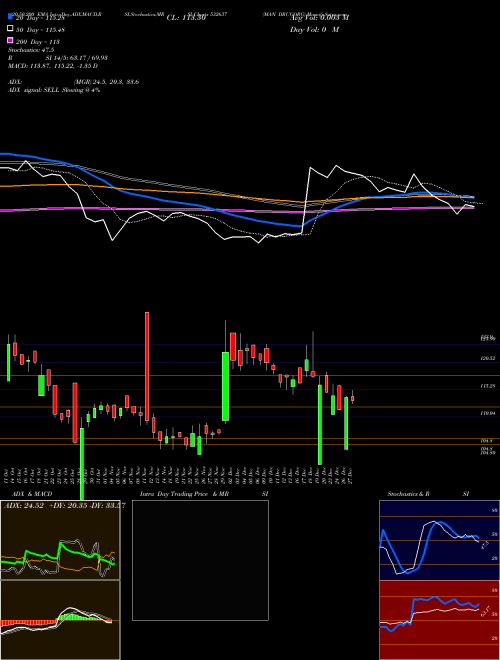Click the 'Intra Day Trading Price & MR' title

(x=184, y=494)
